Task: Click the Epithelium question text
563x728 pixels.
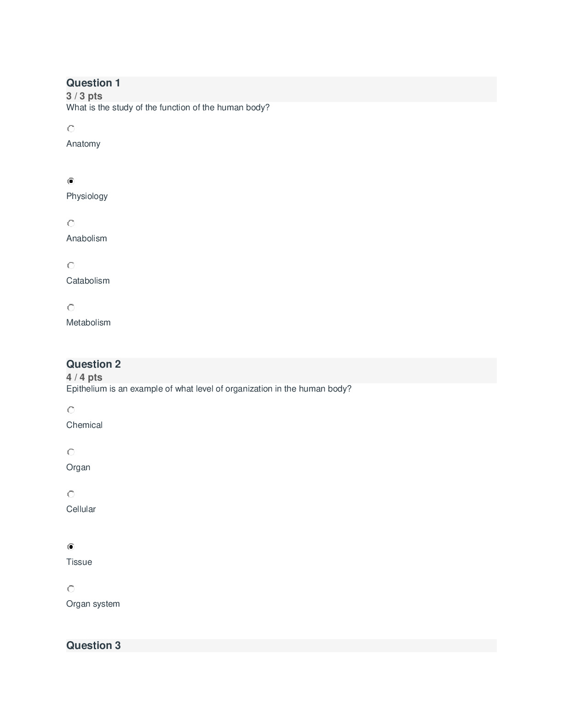Action: 209,389
